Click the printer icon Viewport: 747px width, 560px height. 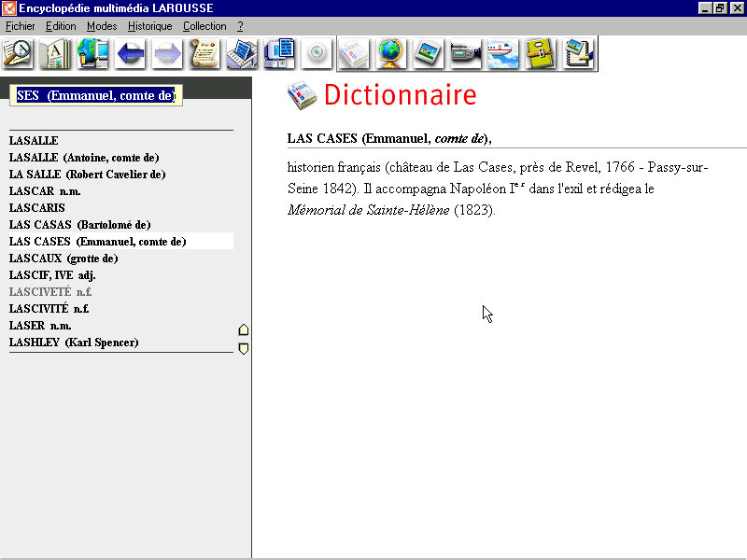coord(242,53)
